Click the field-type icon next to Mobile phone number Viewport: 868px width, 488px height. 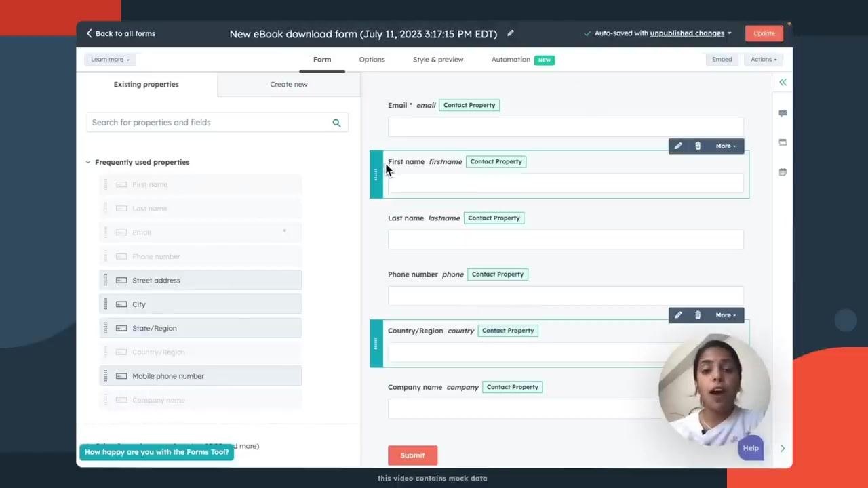coord(121,376)
